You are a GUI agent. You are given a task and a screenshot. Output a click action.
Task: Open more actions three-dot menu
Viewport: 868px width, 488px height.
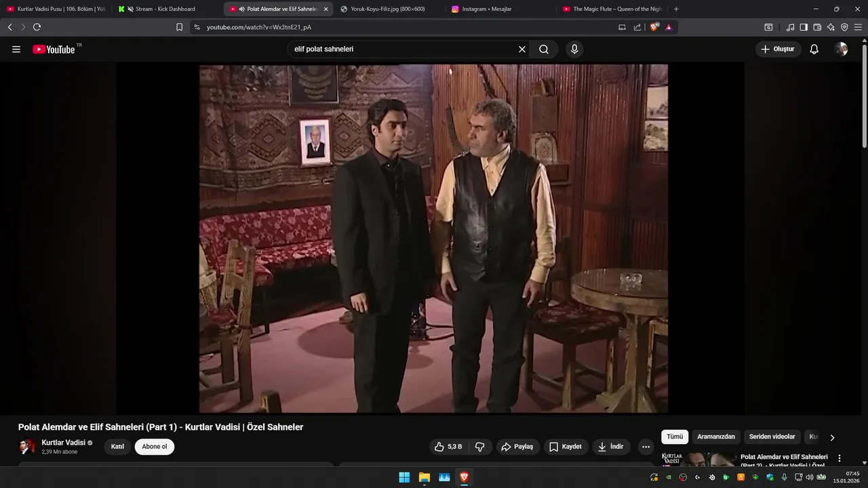point(646,447)
